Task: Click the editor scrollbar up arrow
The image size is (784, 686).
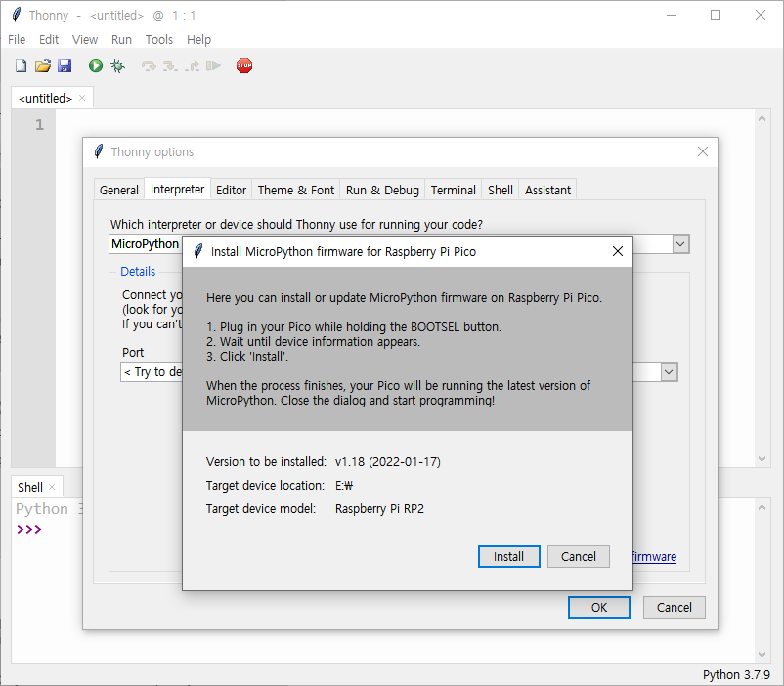Action: tap(762, 118)
